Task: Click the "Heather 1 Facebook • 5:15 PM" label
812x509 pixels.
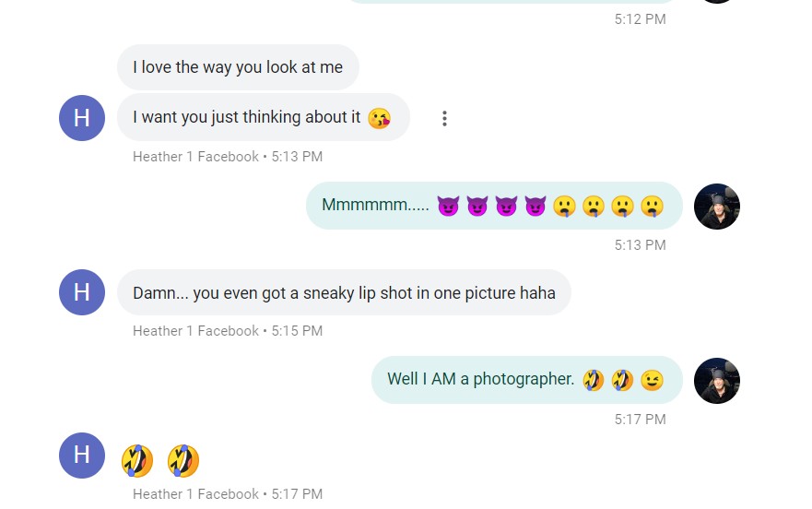Action: coord(228,331)
